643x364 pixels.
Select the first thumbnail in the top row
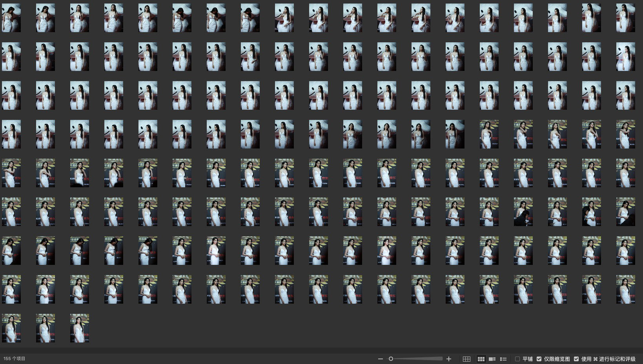click(x=11, y=18)
